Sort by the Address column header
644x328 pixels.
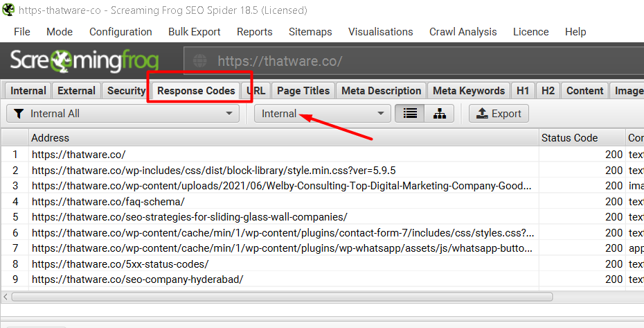(x=283, y=138)
